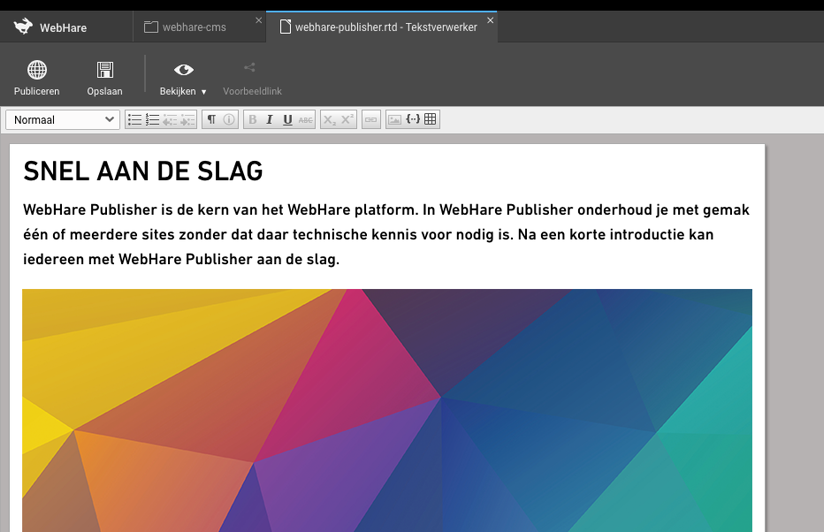This screenshot has width=824, height=532.
Task: Click the hyperlink insert icon
Action: [x=371, y=120]
